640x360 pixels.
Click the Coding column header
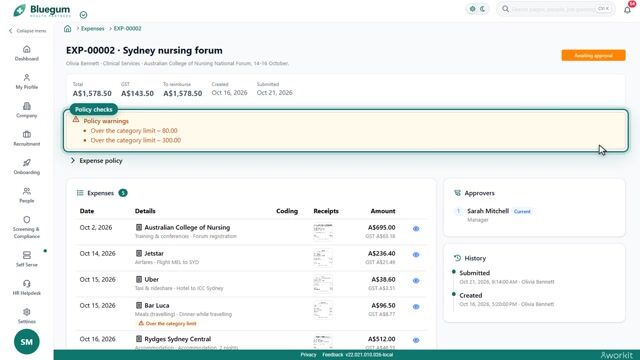point(287,211)
